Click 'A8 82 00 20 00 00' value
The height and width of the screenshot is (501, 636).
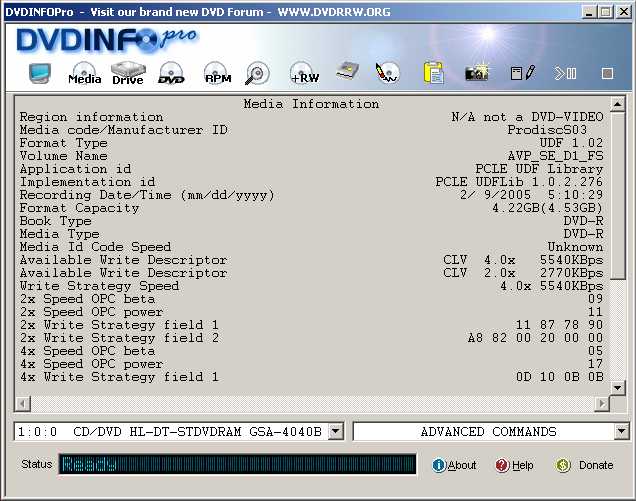pyautogui.click(x=535, y=338)
